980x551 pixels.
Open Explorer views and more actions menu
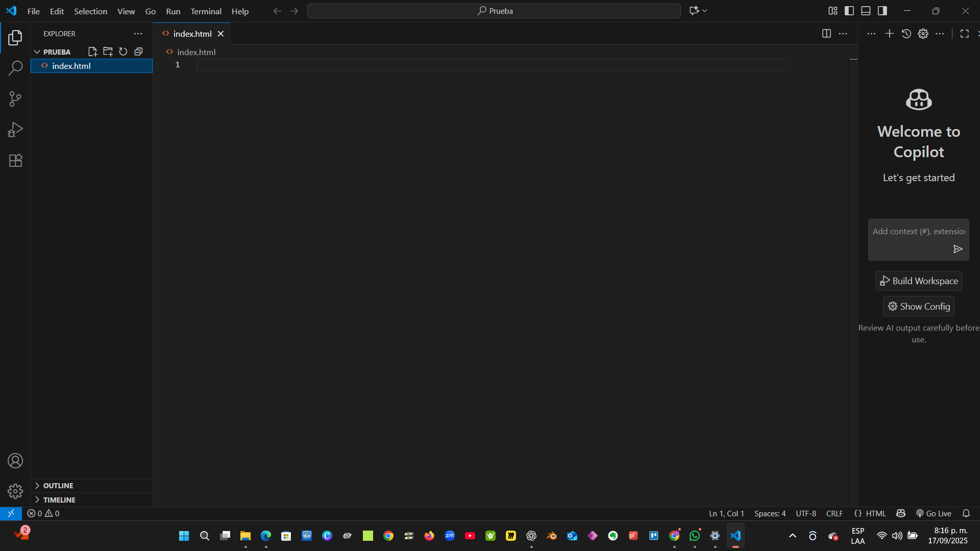pyautogui.click(x=138, y=34)
